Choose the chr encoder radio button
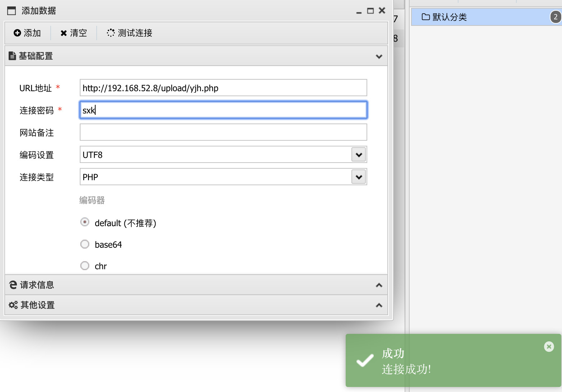This screenshot has width=562, height=392. [x=85, y=266]
